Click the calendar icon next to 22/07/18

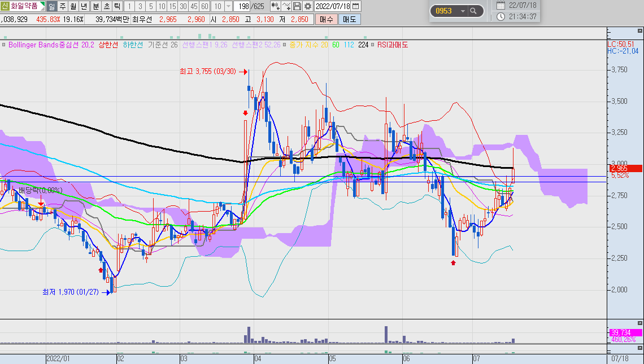[x=501, y=5]
